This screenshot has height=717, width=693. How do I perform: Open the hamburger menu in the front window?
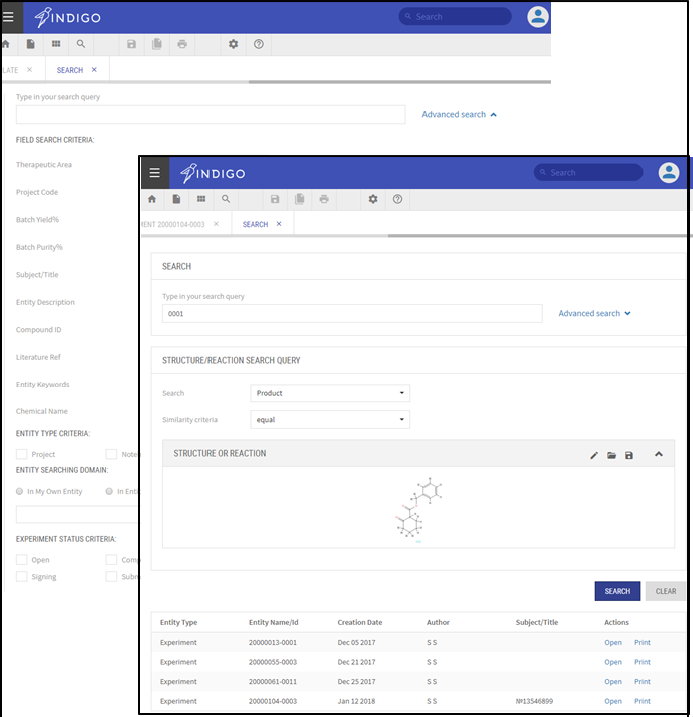pos(154,173)
